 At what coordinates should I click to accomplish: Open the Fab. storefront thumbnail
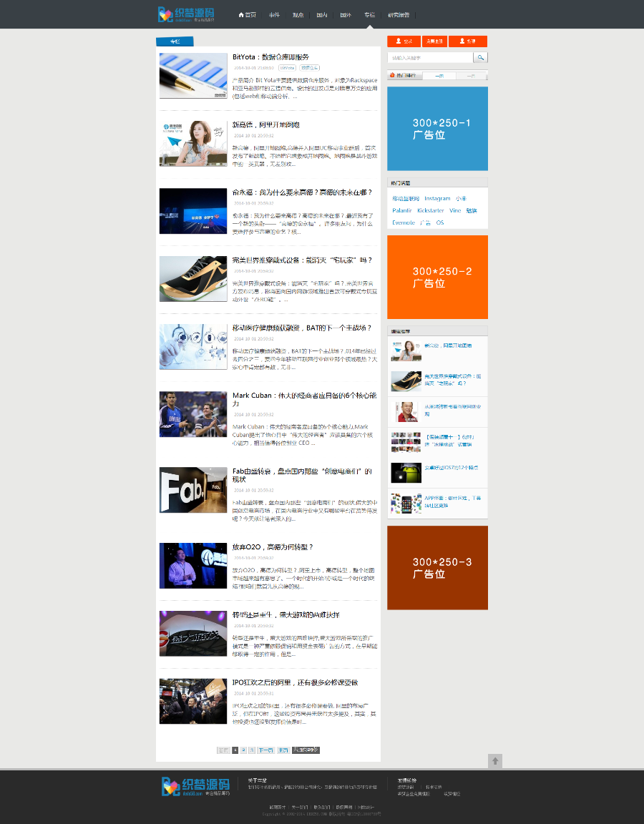[193, 490]
